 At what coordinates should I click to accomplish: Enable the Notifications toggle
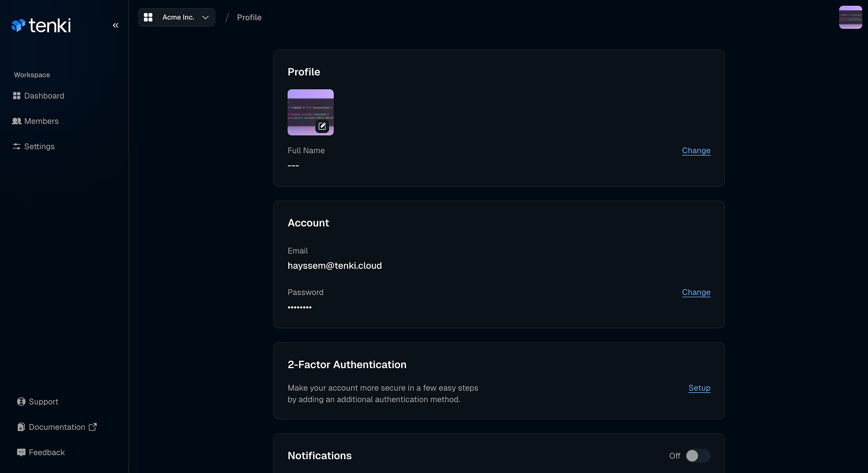[697, 456]
